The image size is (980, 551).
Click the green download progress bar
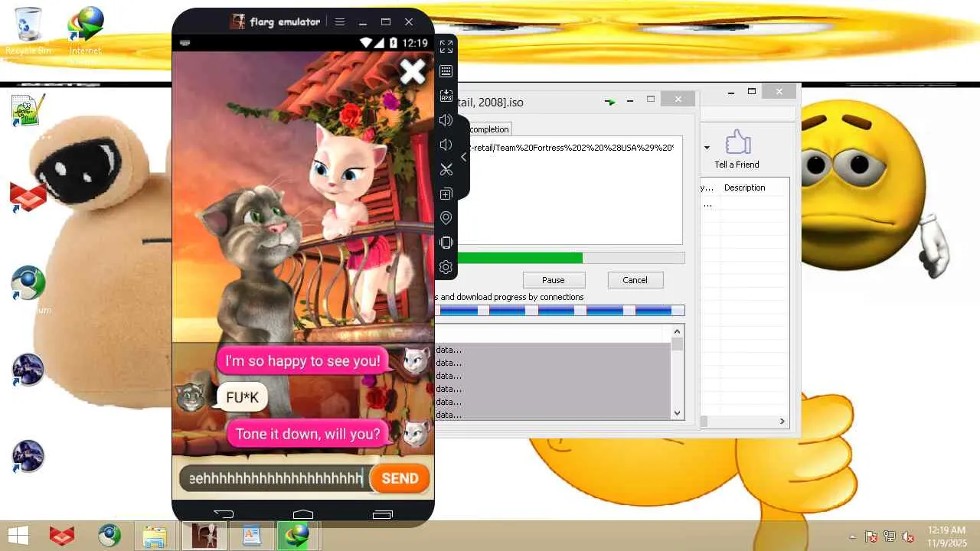tap(560, 258)
